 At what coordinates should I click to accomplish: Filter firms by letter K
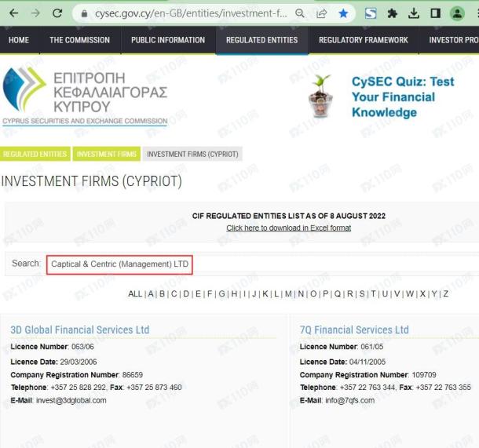point(265,294)
